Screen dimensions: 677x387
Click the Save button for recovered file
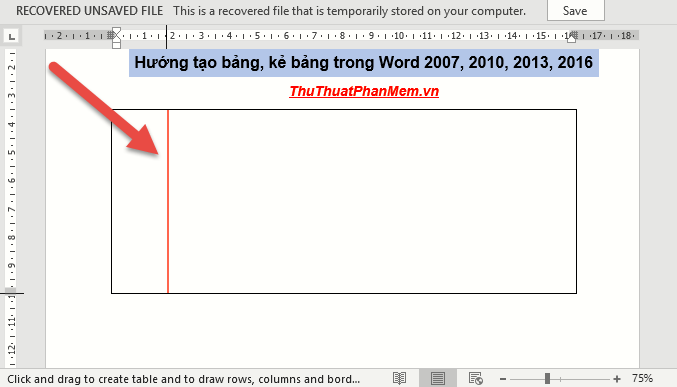coord(576,10)
